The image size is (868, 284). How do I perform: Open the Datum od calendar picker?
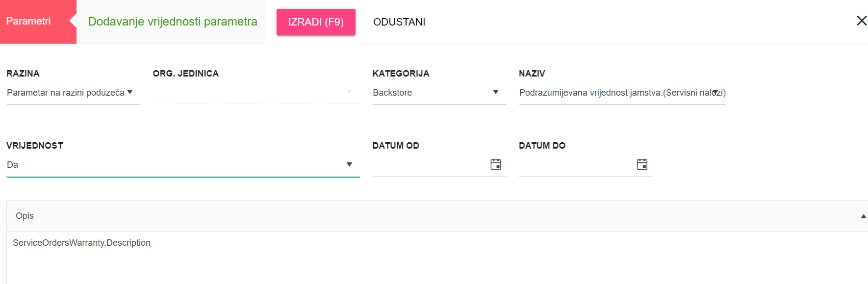coord(496,164)
